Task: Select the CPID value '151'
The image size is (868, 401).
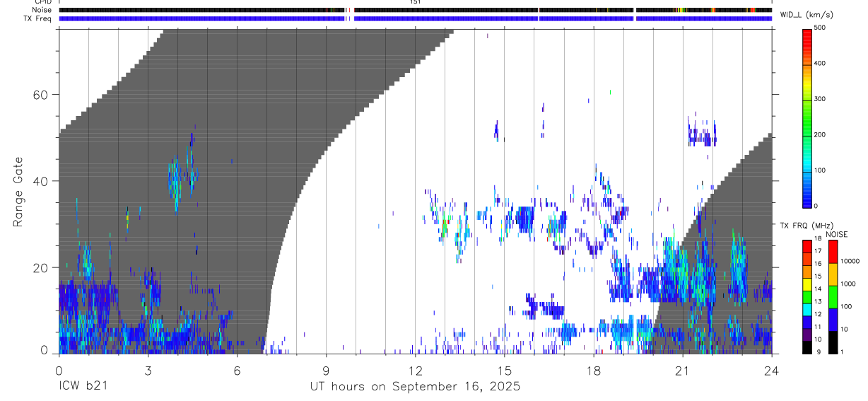Action: tap(415, 2)
